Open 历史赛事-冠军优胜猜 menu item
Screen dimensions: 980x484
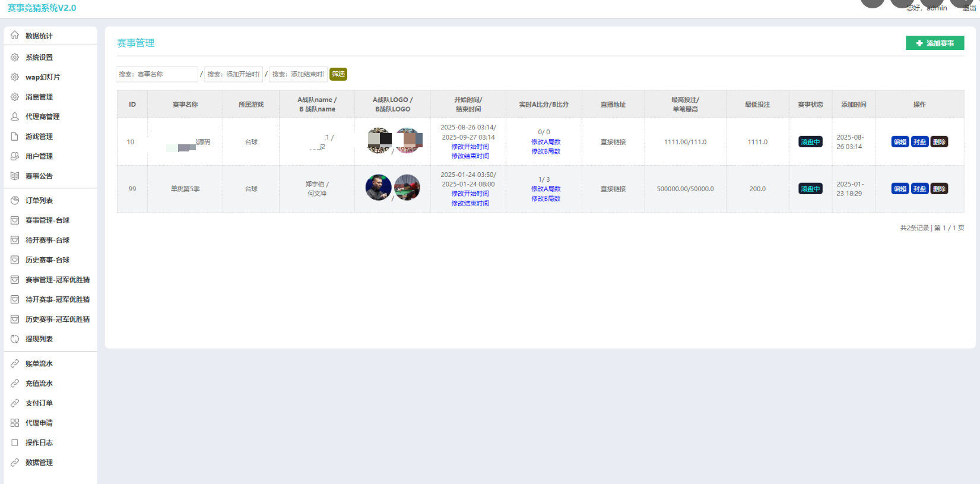[x=58, y=319]
